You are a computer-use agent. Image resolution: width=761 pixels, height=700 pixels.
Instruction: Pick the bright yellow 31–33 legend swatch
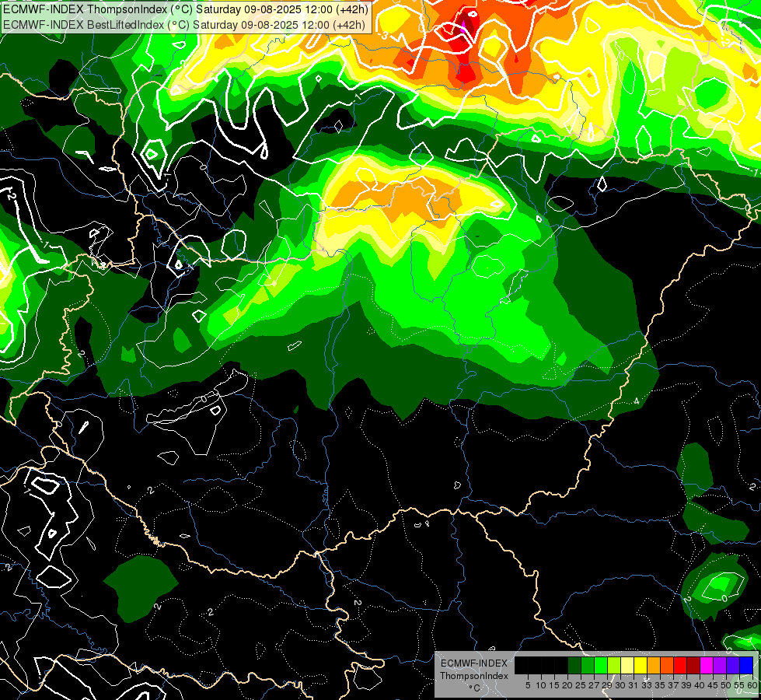(x=641, y=665)
